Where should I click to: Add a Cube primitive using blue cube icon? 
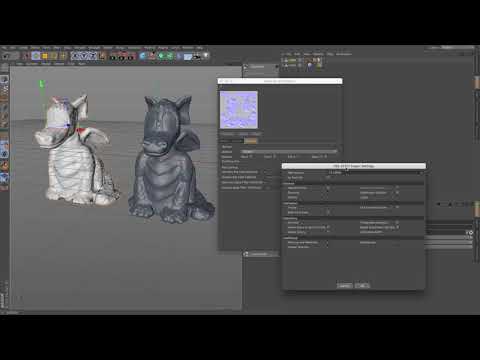(x=143, y=56)
